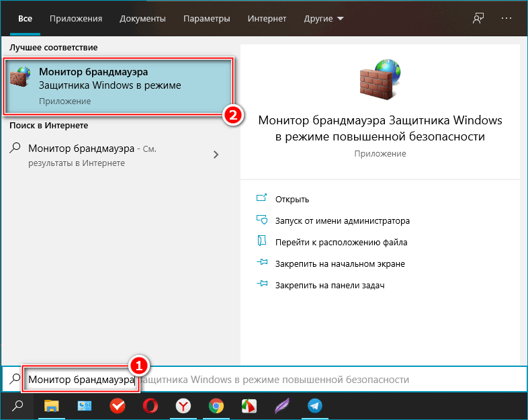Select the Документы tab
528x420 pixels.
click(x=142, y=19)
